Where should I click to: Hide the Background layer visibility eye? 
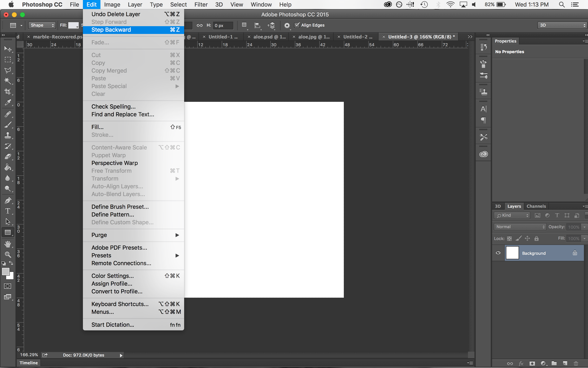498,253
